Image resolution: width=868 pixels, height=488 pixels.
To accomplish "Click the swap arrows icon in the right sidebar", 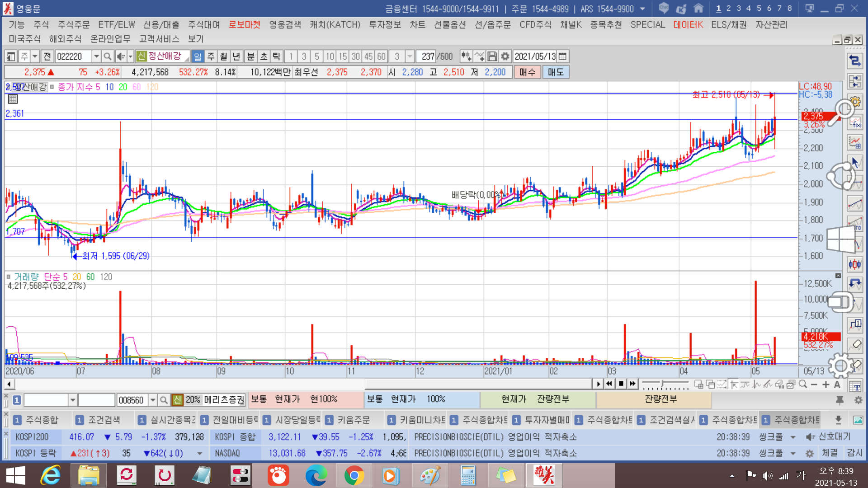I will (x=855, y=61).
